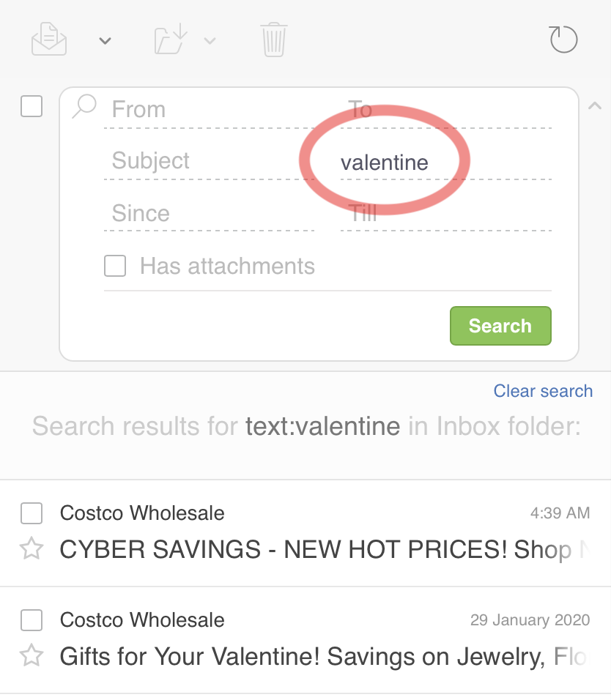Select the CYBER SAVINGS email checkbox

point(32,513)
